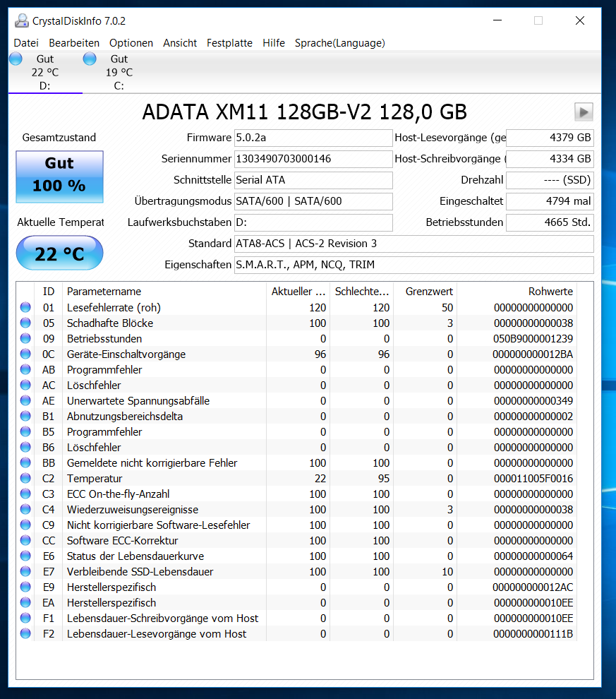This screenshot has width=616, height=699.
Task: Click the Standard ATA8-ACS field
Action: pos(413,244)
